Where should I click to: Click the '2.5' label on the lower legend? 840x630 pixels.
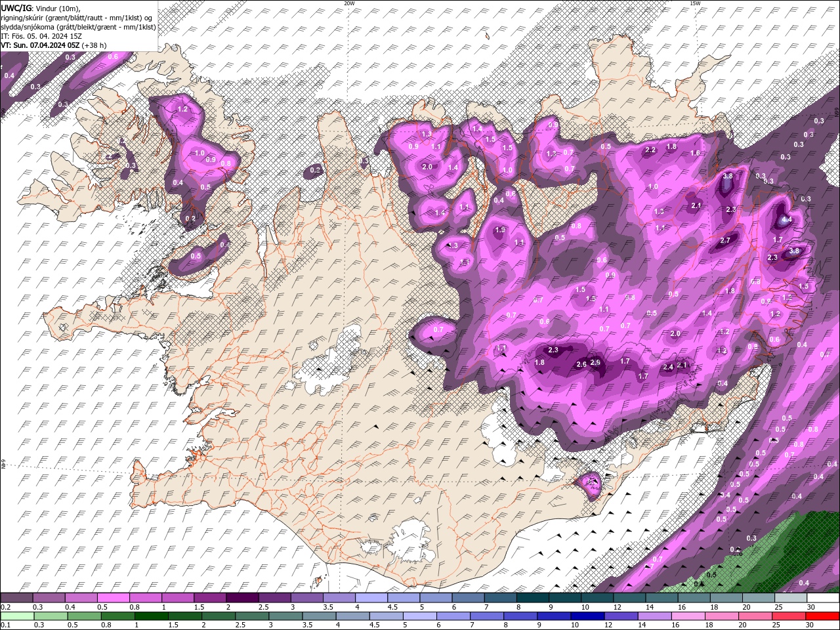[x=240, y=625]
